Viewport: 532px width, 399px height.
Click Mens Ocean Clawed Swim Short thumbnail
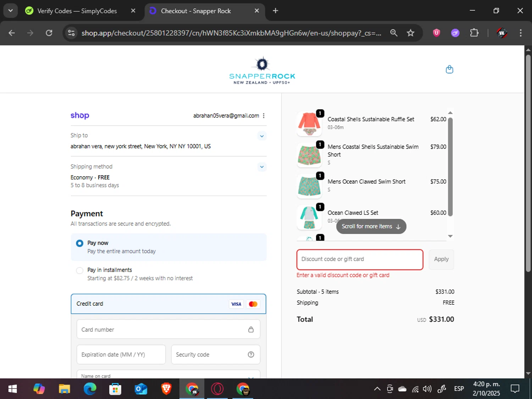309,186
